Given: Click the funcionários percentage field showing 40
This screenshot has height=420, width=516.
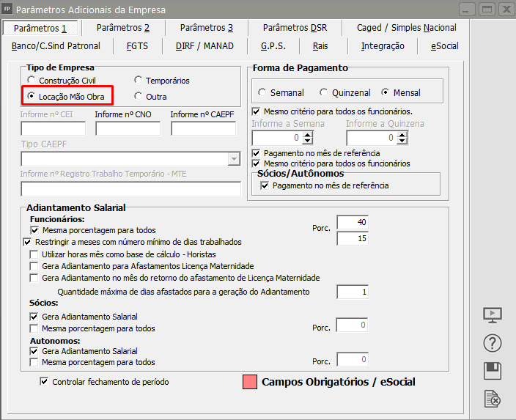Looking at the screenshot, I should [352, 222].
